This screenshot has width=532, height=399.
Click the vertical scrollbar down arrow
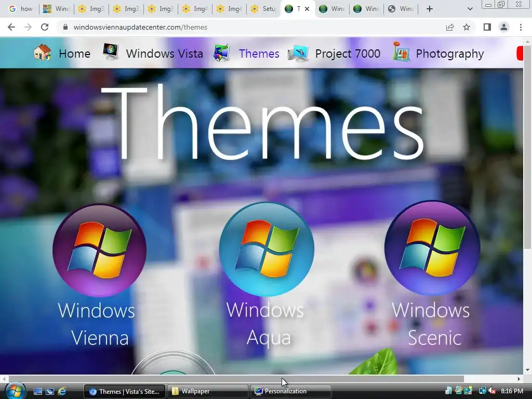(x=527, y=370)
